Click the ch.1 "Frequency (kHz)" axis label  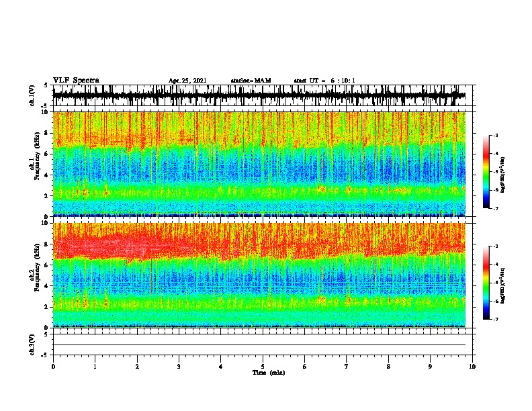pyautogui.click(x=37, y=156)
